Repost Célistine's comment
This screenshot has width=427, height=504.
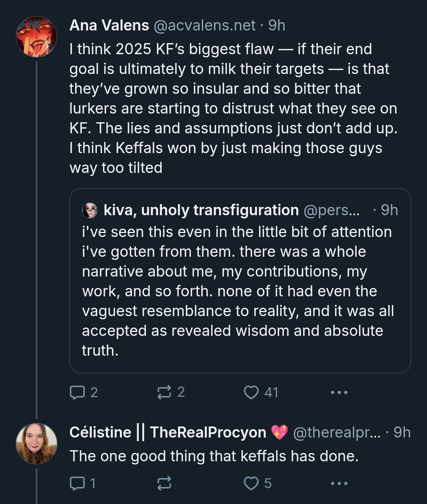tap(164, 483)
